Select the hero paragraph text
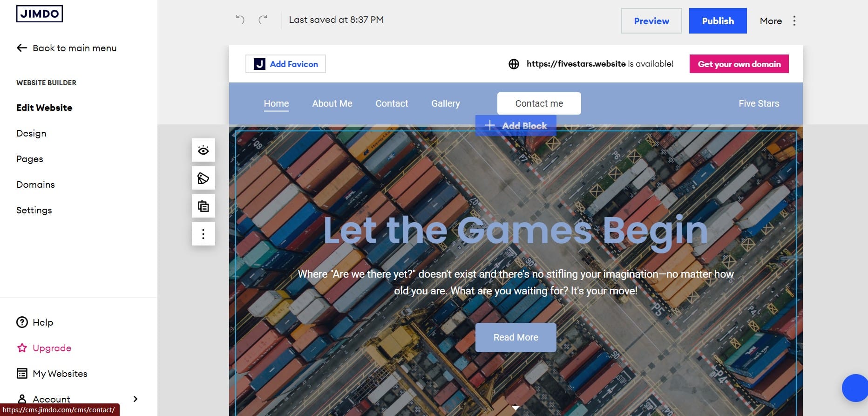868x416 pixels. pyautogui.click(x=515, y=282)
